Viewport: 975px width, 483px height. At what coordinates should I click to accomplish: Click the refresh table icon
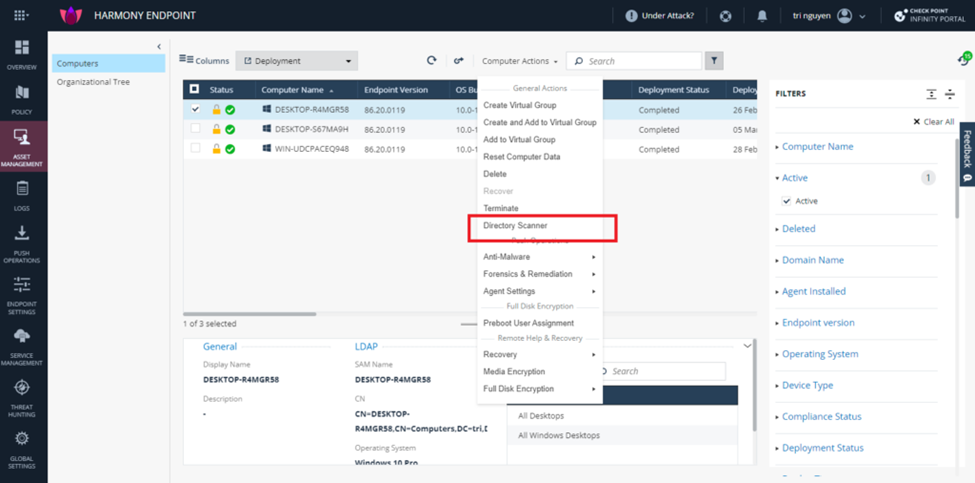pyautogui.click(x=432, y=60)
